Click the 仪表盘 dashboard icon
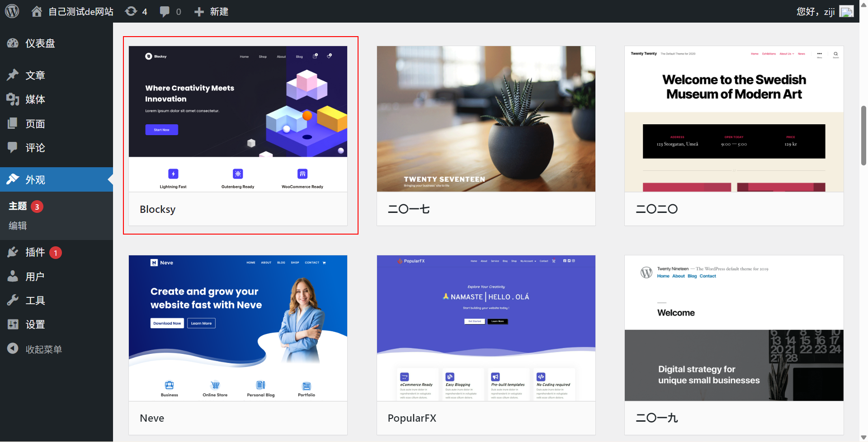868x442 pixels. (x=13, y=43)
